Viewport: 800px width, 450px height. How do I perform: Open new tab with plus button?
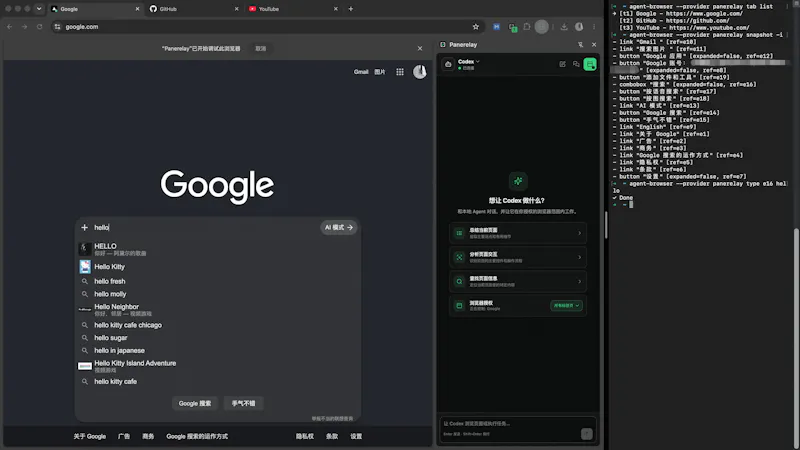(x=351, y=9)
